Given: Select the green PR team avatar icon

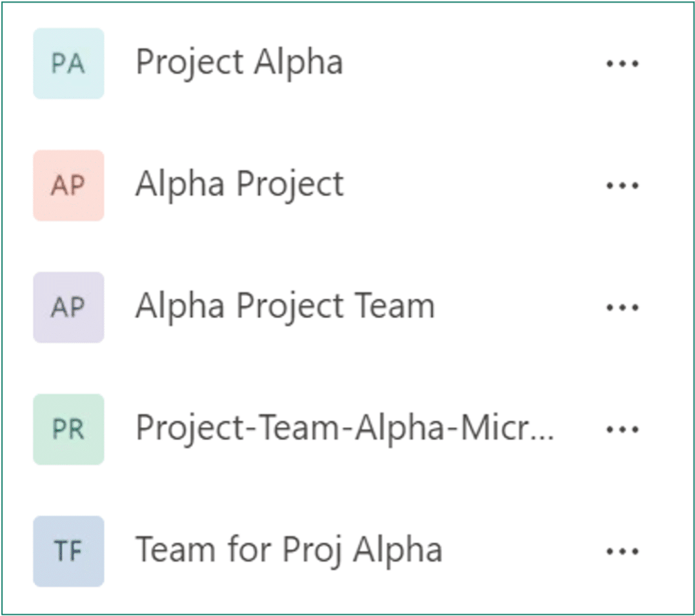Looking at the screenshot, I should (68, 429).
